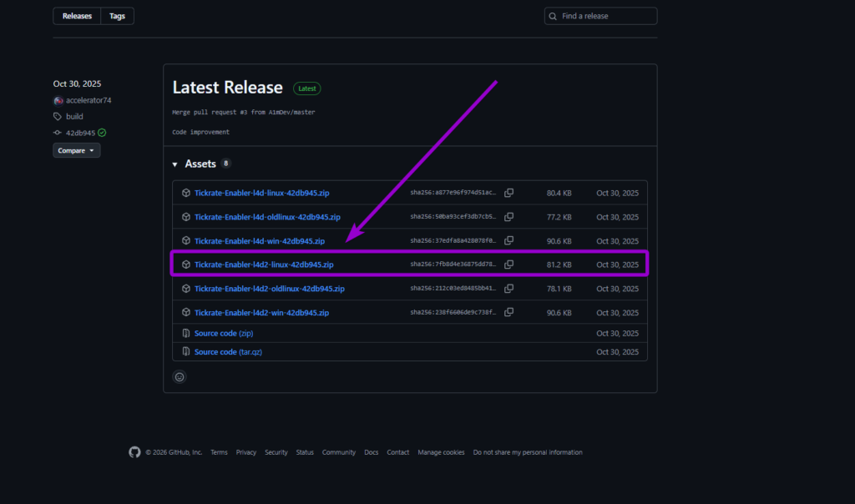855x504 pixels.
Task: Switch to the Tags tab
Action: coord(117,15)
